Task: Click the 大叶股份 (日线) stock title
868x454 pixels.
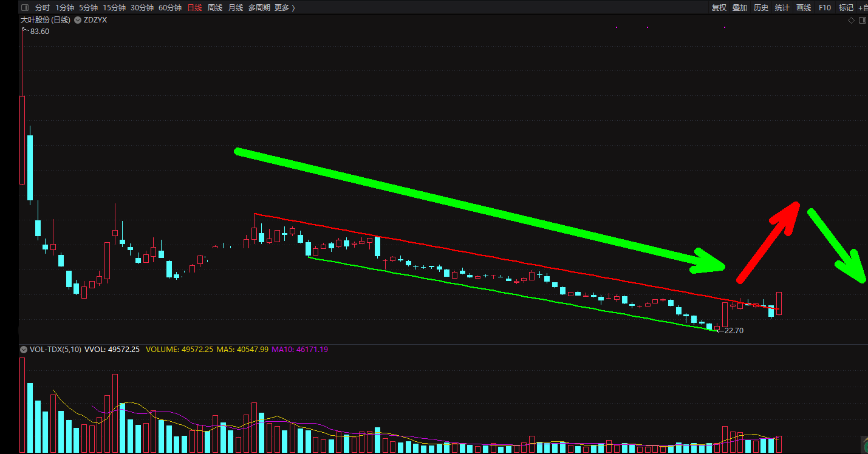Action: (x=46, y=20)
